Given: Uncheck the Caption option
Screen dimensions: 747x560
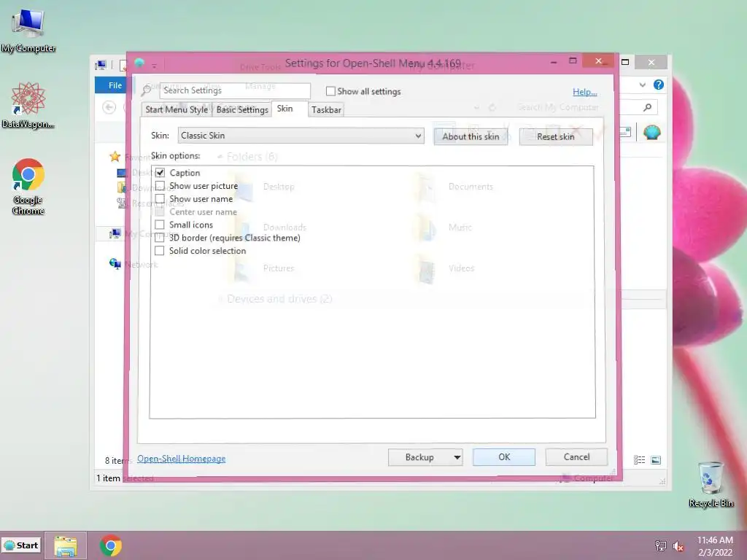Looking at the screenshot, I should pos(160,172).
